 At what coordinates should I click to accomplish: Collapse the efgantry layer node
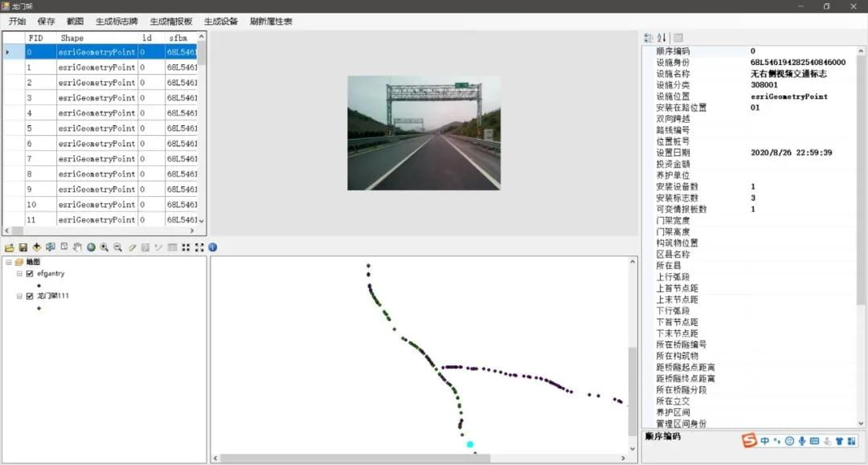tap(19, 274)
